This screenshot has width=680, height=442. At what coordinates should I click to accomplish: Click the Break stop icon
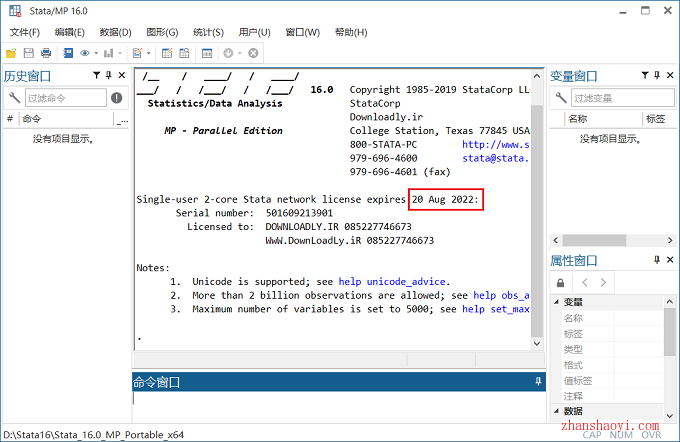[253, 53]
